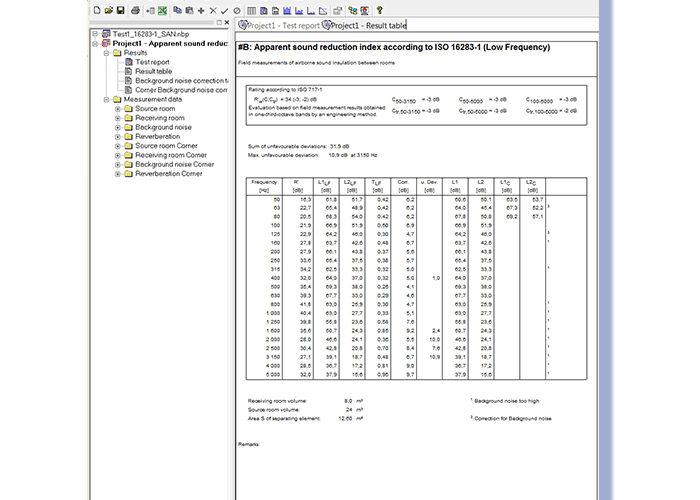Click the 'Corr.' column header
This screenshot has width=700, height=500.
(x=403, y=186)
